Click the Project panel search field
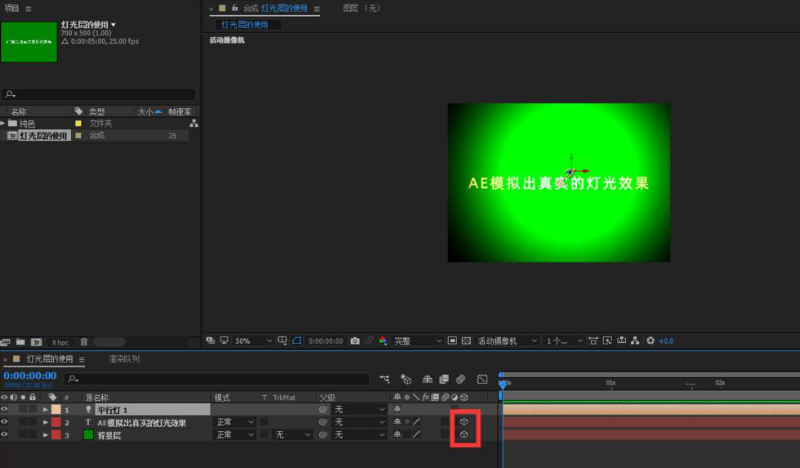Image resolution: width=800 pixels, height=468 pixels. 99,94
